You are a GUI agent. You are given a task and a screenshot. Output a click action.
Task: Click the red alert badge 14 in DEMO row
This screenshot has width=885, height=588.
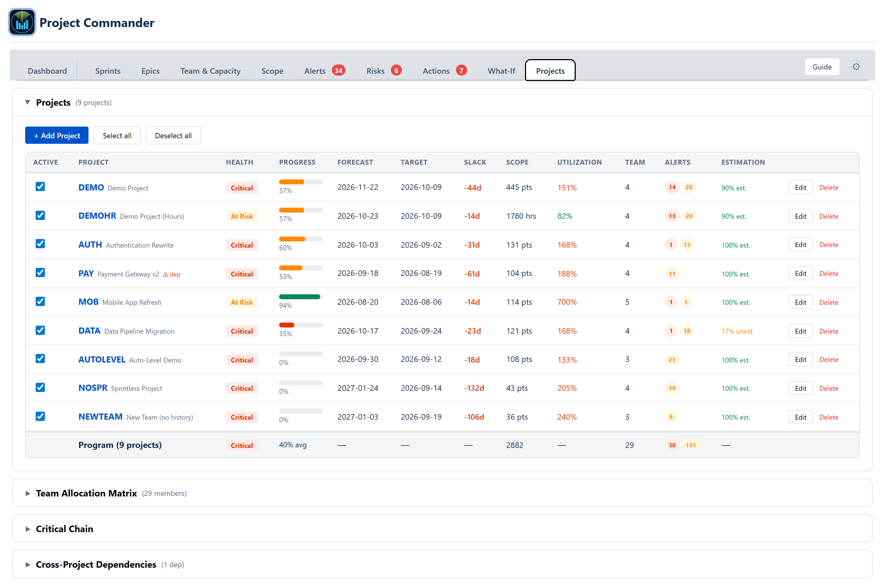672,187
